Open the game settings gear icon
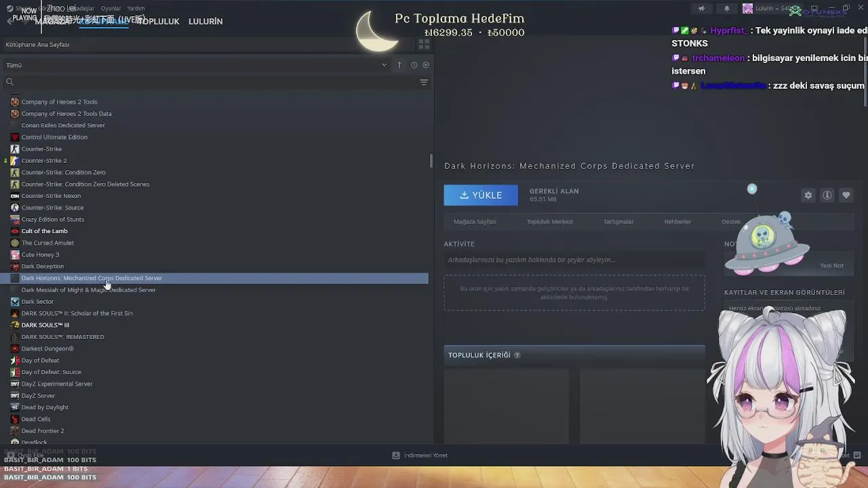This screenshot has height=488, width=868. click(x=808, y=195)
